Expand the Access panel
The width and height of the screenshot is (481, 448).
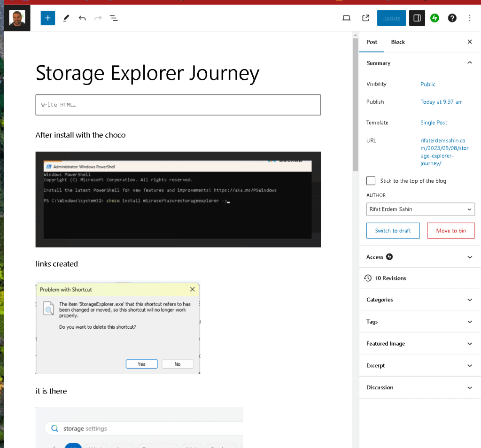pyautogui.click(x=419, y=257)
